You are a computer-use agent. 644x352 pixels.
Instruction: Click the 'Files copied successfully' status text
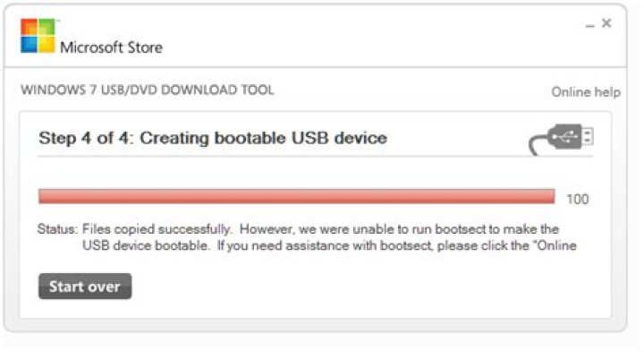point(157,229)
